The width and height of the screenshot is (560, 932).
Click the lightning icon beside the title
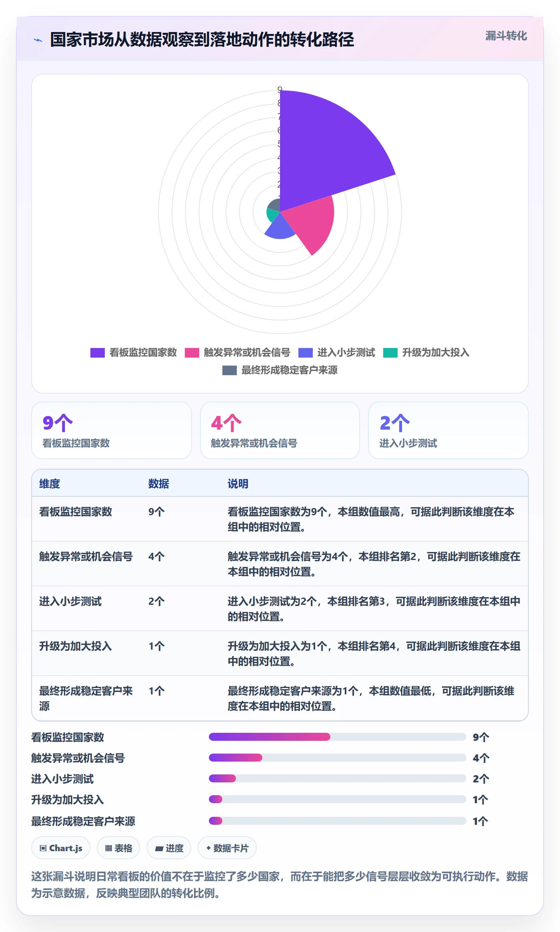38,40
